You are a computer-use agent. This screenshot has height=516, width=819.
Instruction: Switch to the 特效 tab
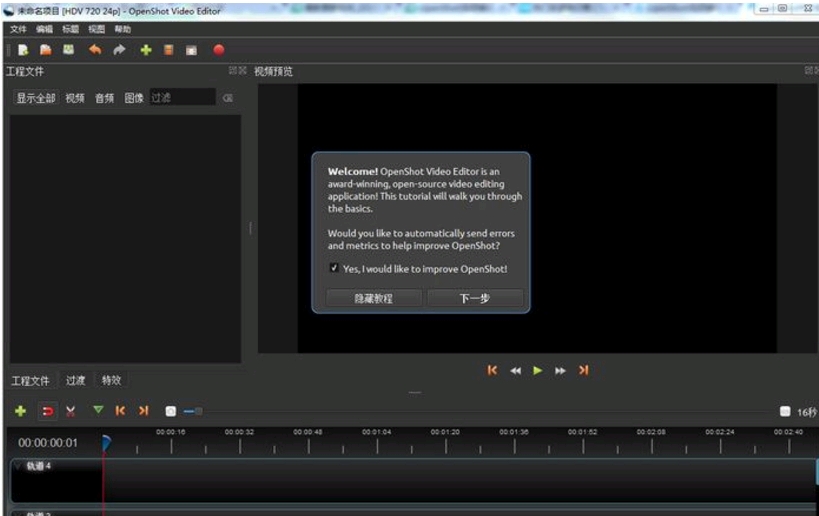point(111,381)
